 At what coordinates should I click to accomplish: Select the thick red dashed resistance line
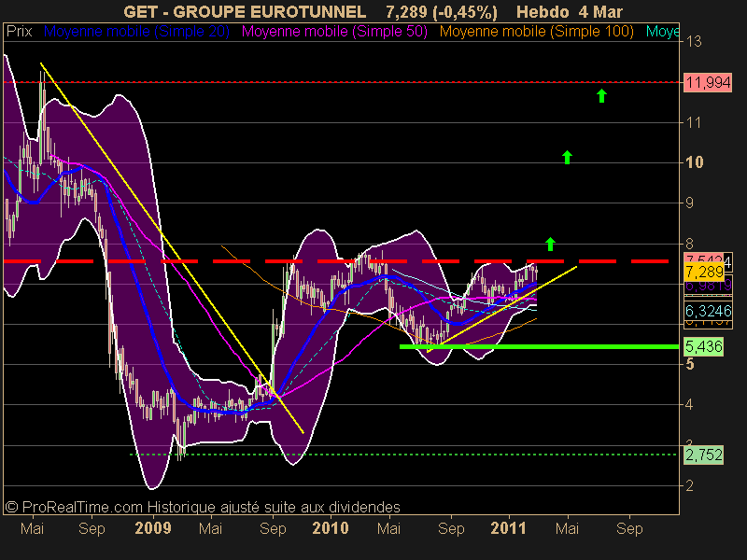(x=336, y=261)
